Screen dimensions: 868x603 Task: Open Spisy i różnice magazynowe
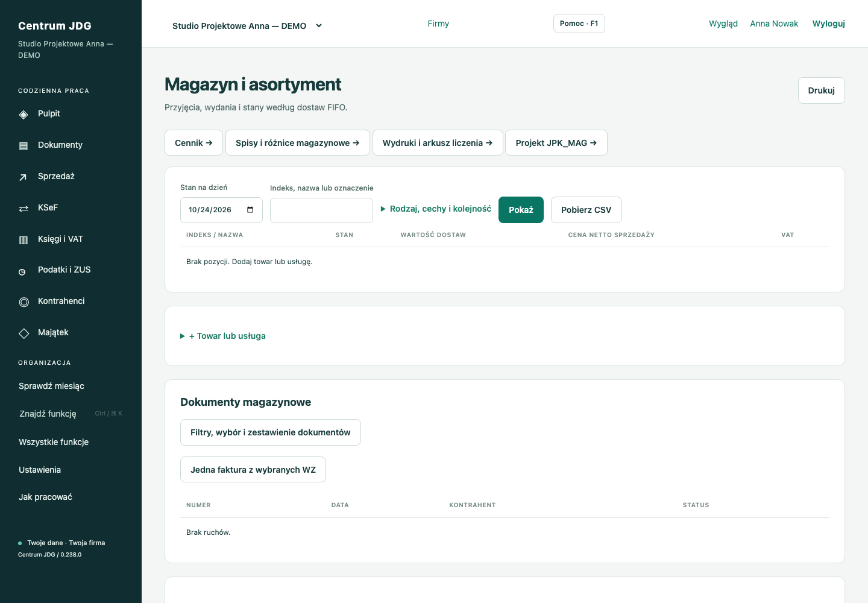click(x=298, y=143)
